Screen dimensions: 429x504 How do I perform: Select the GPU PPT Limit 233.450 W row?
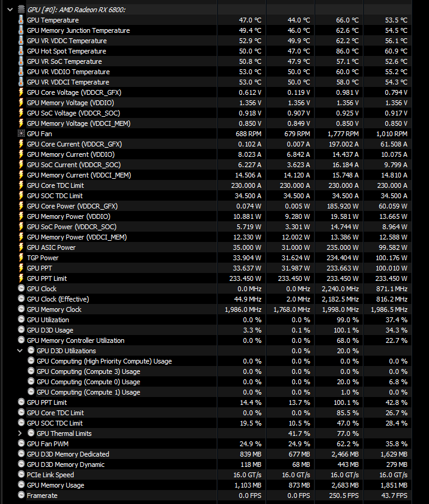click(214, 278)
